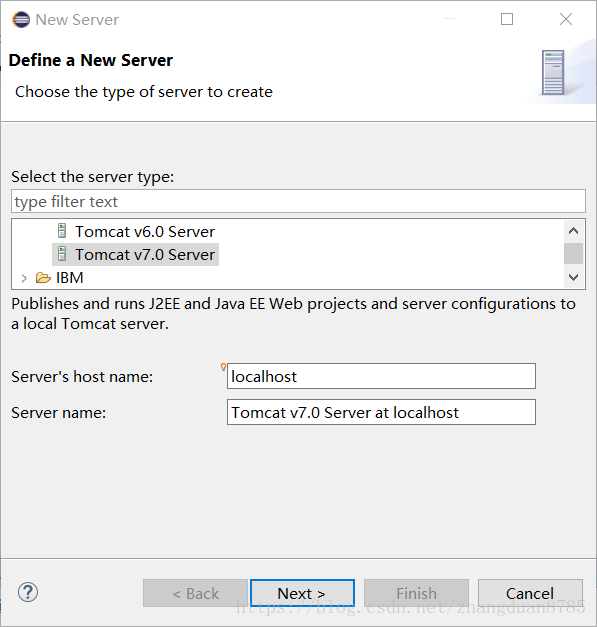Click the Next > button
The height and width of the screenshot is (627, 597).
[302, 593]
